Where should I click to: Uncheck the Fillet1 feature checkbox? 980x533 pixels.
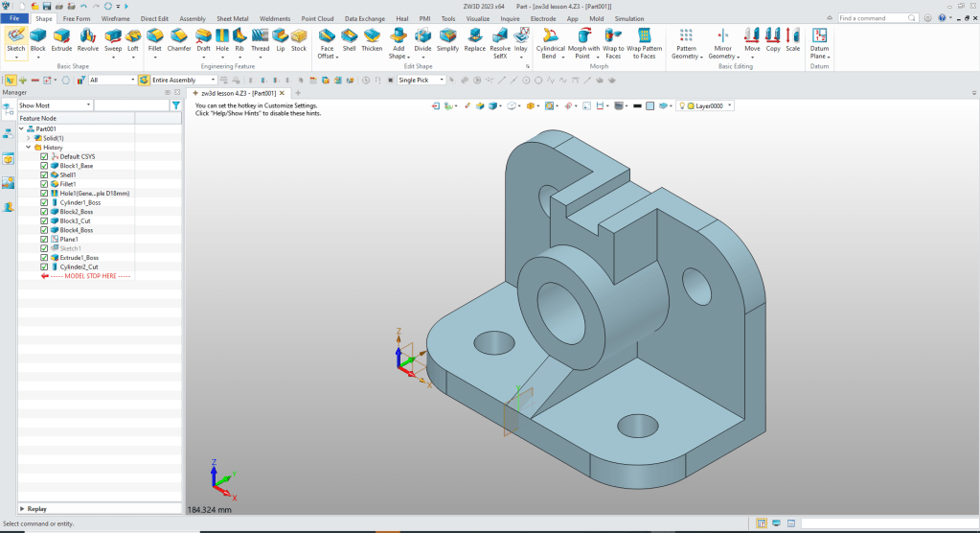44,184
